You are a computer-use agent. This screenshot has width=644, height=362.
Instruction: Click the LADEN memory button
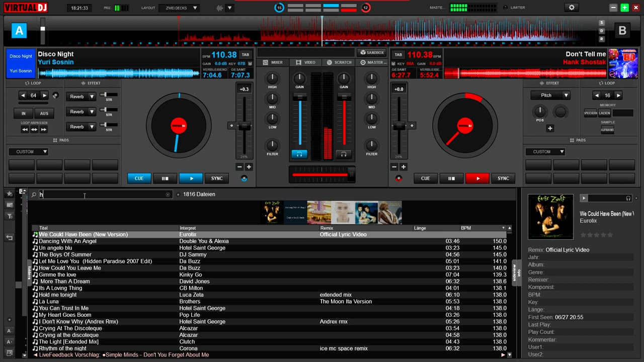coord(604,113)
